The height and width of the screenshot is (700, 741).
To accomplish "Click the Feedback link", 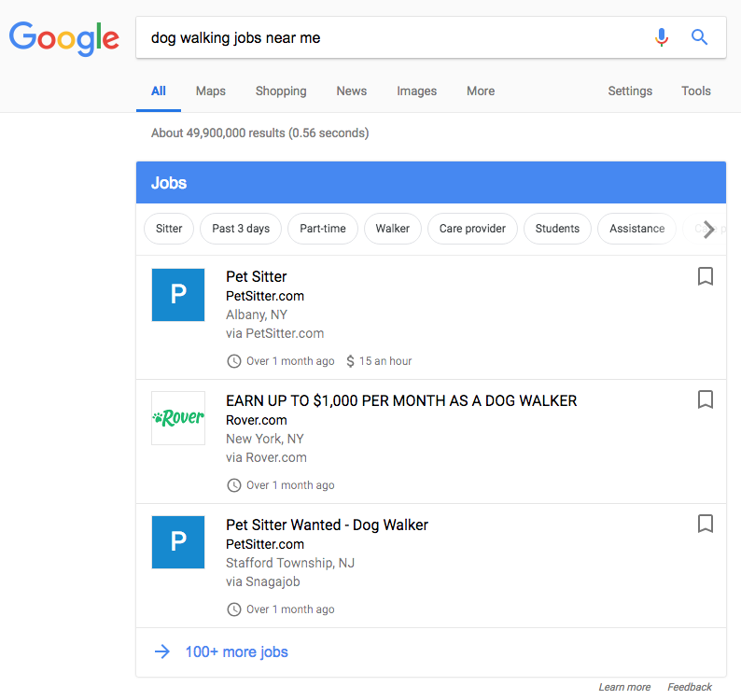I will 690,687.
